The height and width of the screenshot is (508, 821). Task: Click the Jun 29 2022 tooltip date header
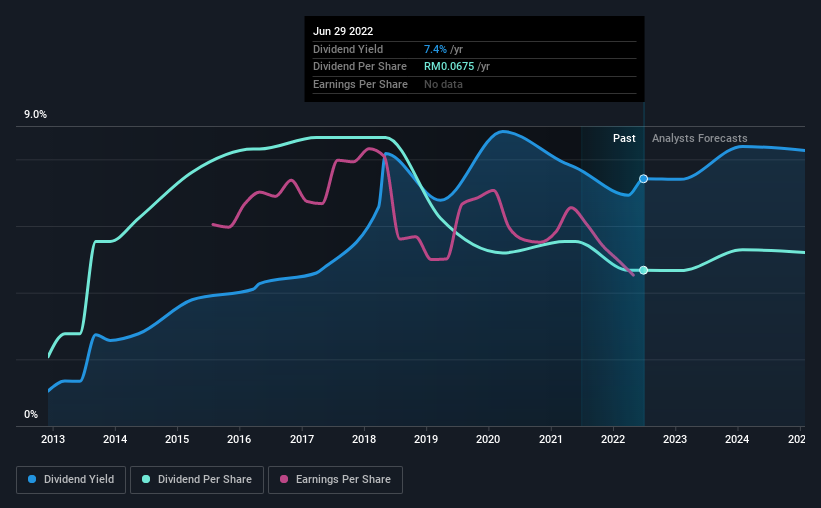[343, 31]
